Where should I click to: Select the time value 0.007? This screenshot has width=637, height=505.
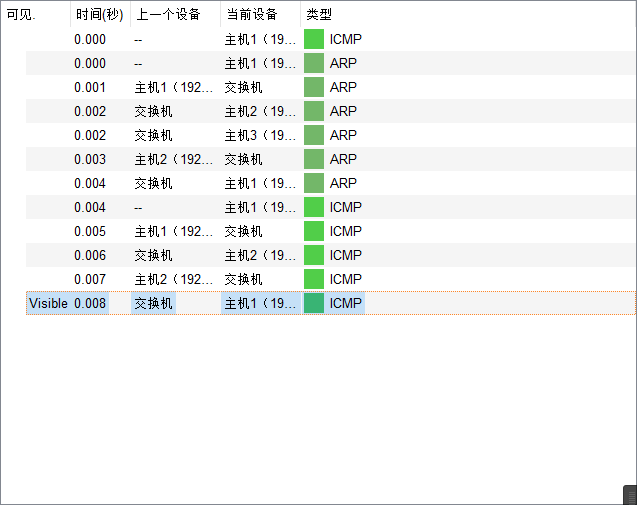click(90, 280)
